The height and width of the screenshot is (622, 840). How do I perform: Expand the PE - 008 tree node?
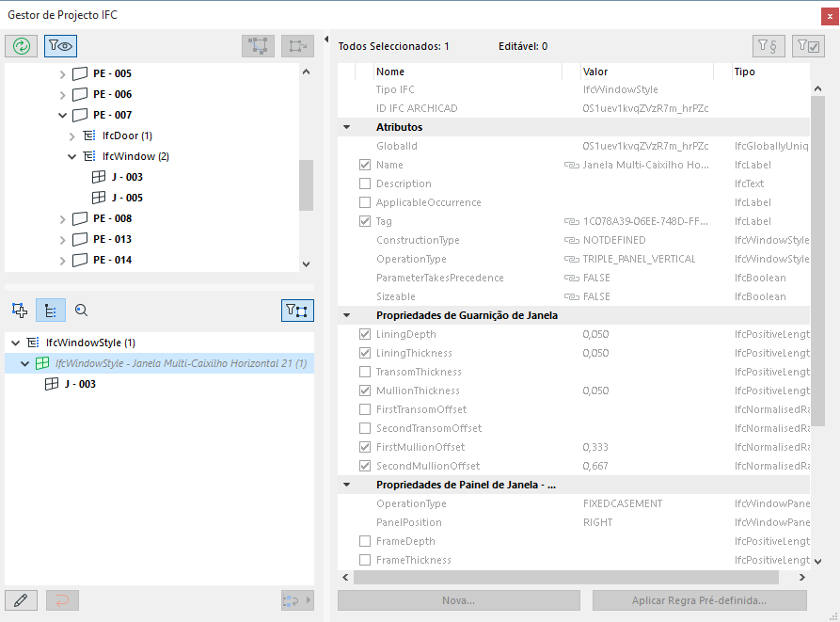click(62, 219)
